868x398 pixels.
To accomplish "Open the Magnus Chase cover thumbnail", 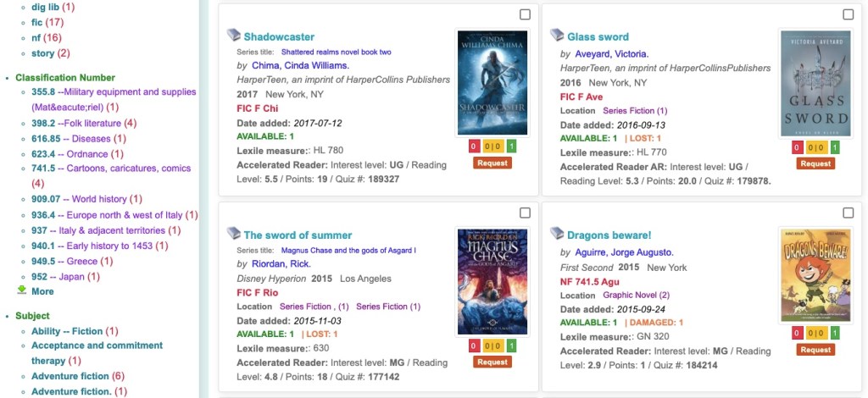I will click(492, 281).
